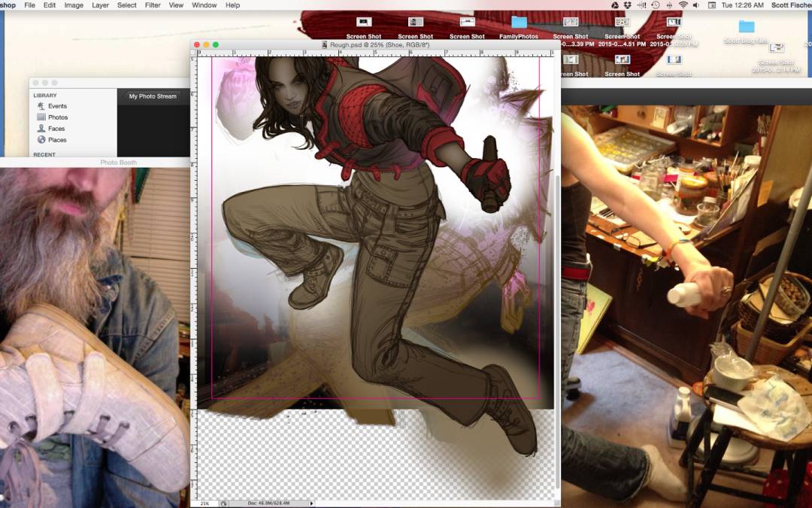
Task: Click the My Photo Stream button
Action: (x=153, y=96)
